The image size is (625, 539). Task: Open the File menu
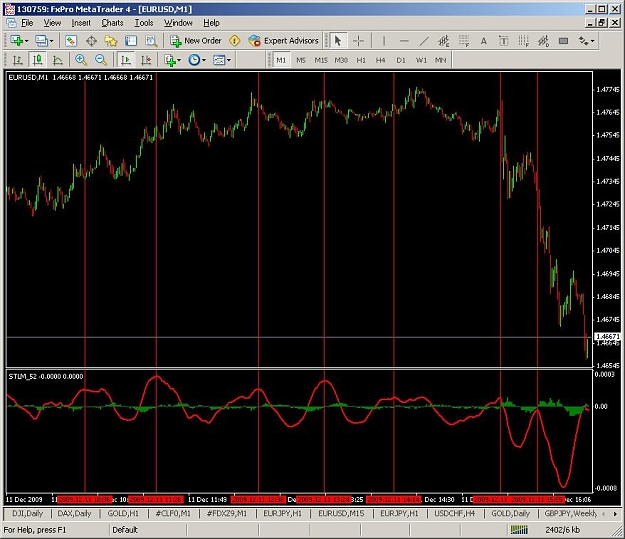click(x=27, y=23)
